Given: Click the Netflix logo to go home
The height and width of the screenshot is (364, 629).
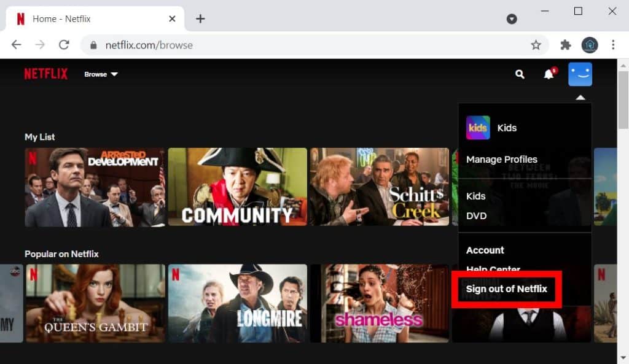Looking at the screenshot, I should tap(45, 74).
